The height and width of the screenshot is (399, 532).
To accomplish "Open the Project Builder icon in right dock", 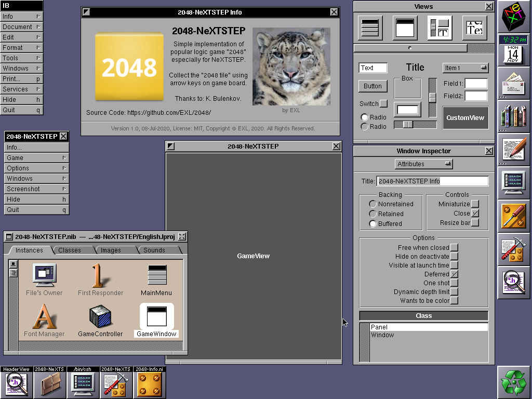I will click(x=515, y=249).
